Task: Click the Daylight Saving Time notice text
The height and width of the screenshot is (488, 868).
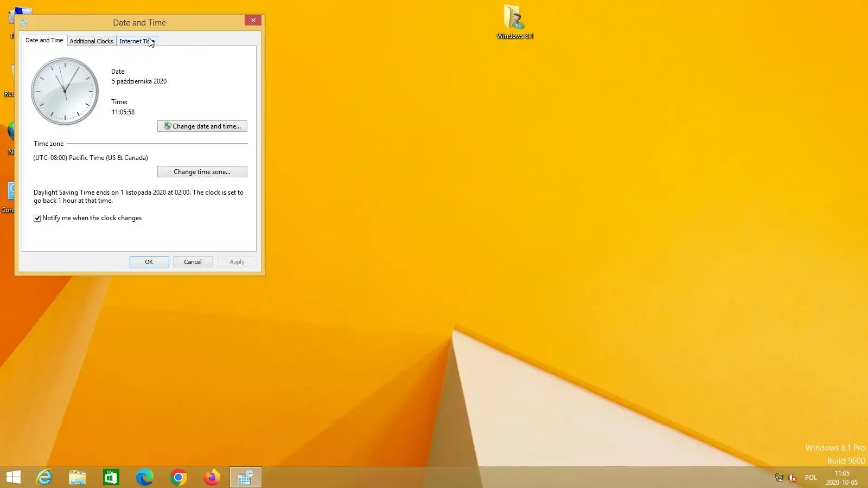Action: [139, 196]
